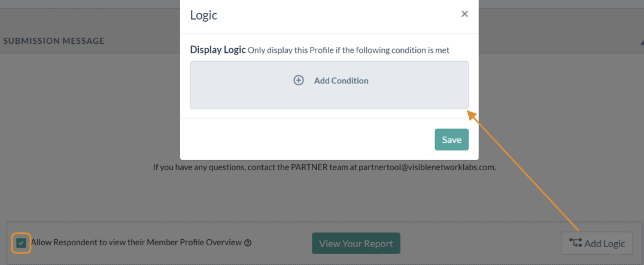Viewport: 644px width, 265px height.
Task: Close the Logic dialog with the X
Action: pos(464,14)
